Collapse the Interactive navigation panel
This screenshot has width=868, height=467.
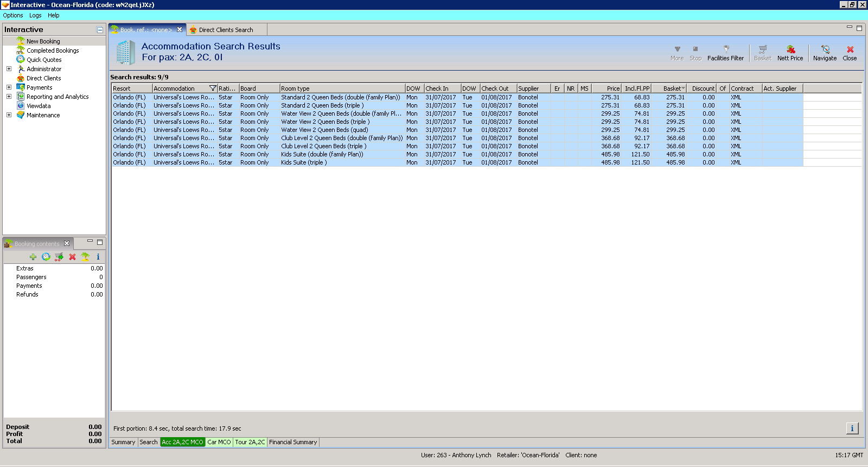[x=100, y=30]
